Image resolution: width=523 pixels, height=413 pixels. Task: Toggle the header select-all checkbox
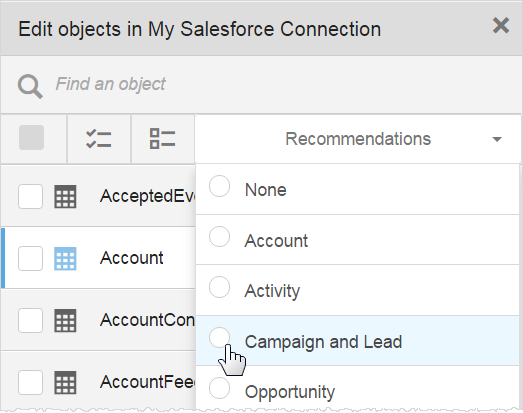pos(31,137)
